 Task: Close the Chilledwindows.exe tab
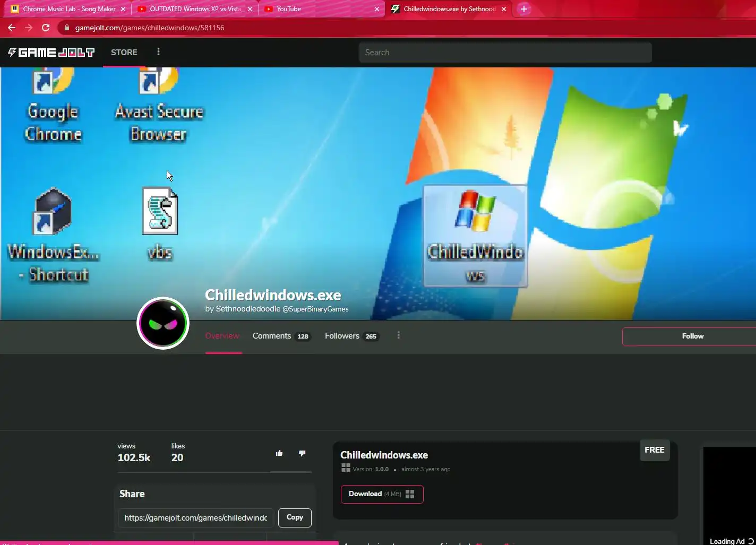504,9
